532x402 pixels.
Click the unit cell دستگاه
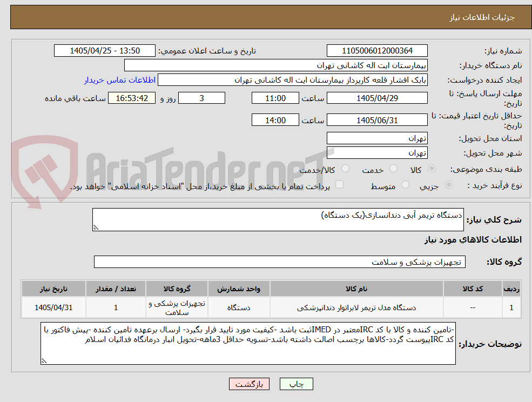[239, 307]
